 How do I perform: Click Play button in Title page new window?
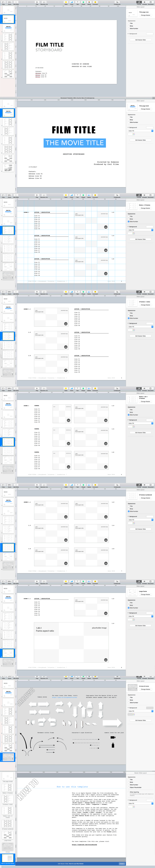coord(37,2)
